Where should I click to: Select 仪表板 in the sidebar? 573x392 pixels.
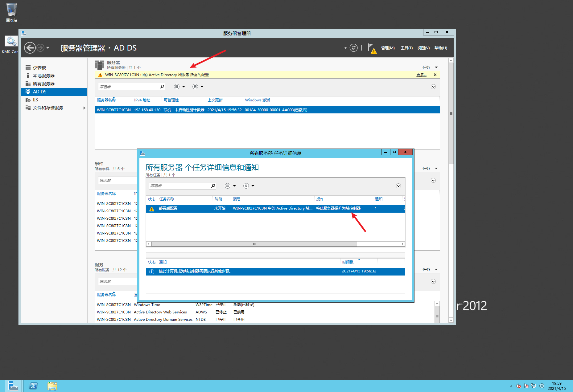pyautogui.click(x=54, y=68)
